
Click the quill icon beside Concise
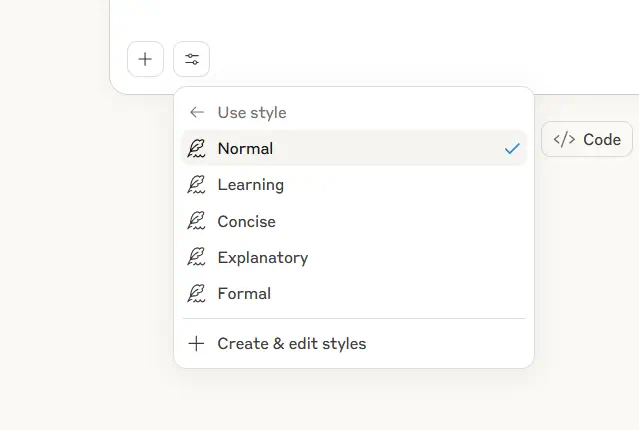[197, 221]
